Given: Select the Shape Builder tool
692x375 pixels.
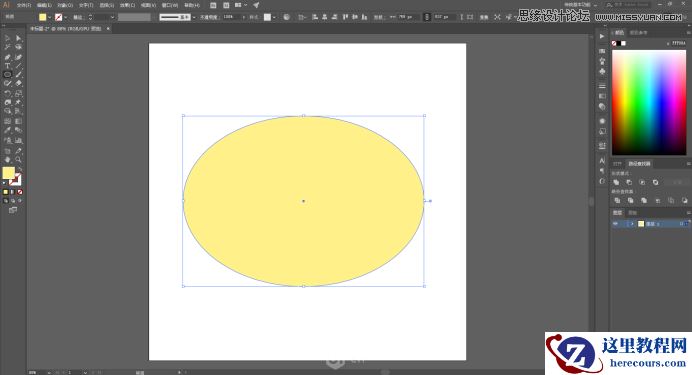Looking at the screenshot, I should coord(8,111).
